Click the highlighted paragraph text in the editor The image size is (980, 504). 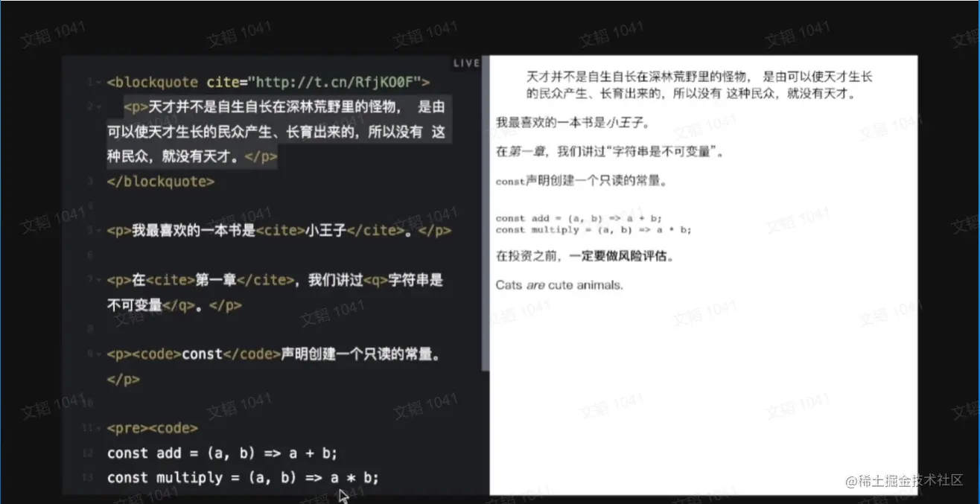pos(276,132)
